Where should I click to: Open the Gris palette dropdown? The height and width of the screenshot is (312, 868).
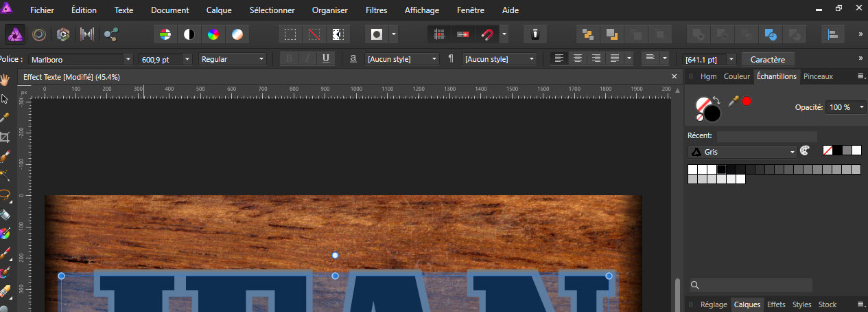point(743,152)
